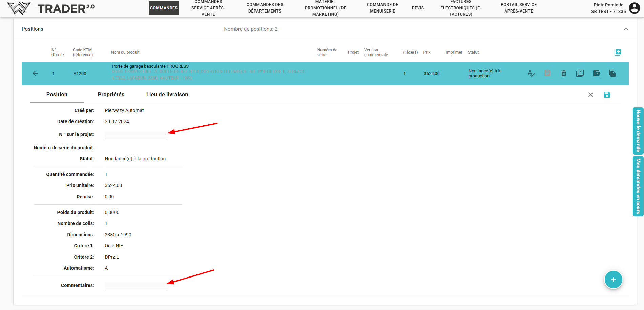644x310 pixels.
Task: Click the back arrow in position row
Action: click(x=35, y=73)
